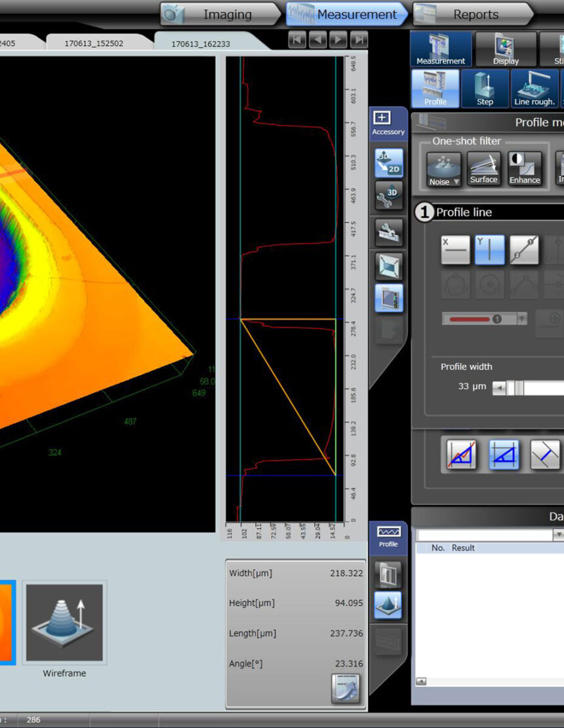The width and height of the screenshot is (564, 728).
Task: Select the triangle angle measurement icon
Action: point(504,455)
